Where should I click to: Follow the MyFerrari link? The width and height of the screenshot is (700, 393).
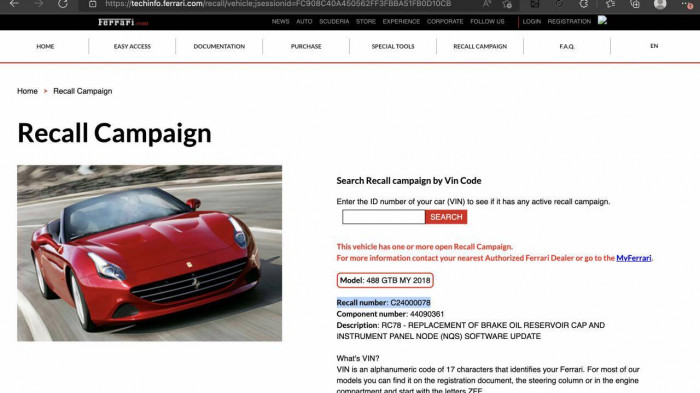pos(633,258)
